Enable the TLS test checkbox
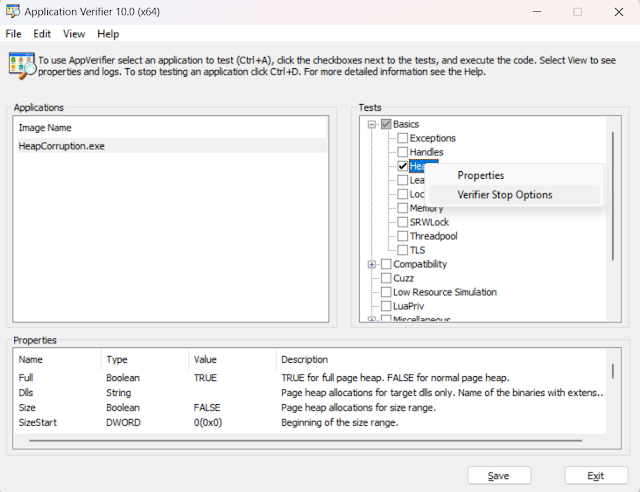640x492 pixels. click(402, 250)
